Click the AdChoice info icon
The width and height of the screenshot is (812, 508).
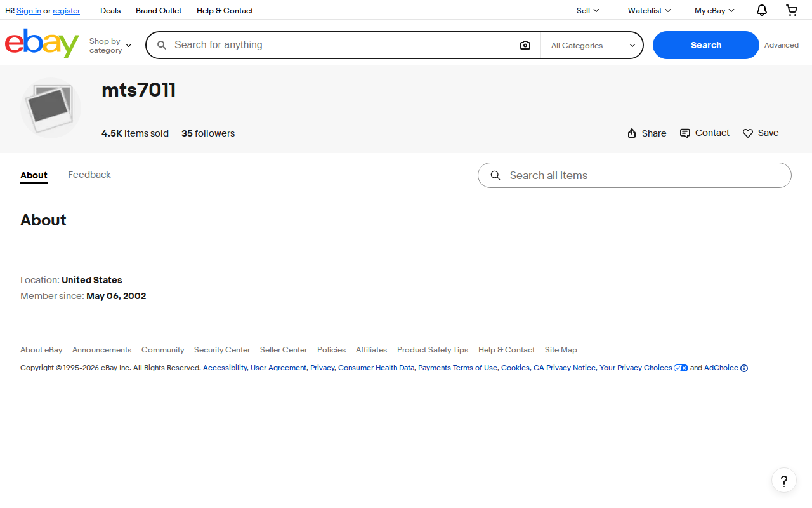pyautogui.click(x=744, y=368)
